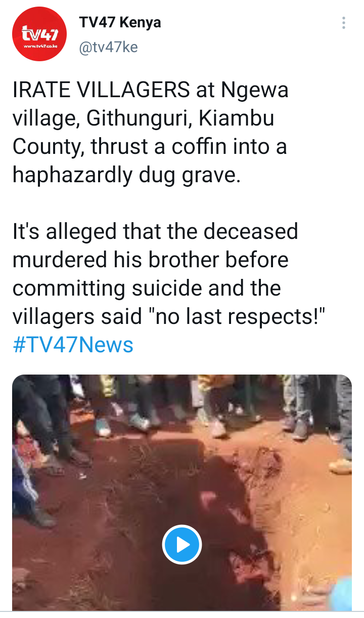Screen dimensions: 364x618
Task: Tap the tv47 logo text inside the red circle
Action: [x=39, y=33]
